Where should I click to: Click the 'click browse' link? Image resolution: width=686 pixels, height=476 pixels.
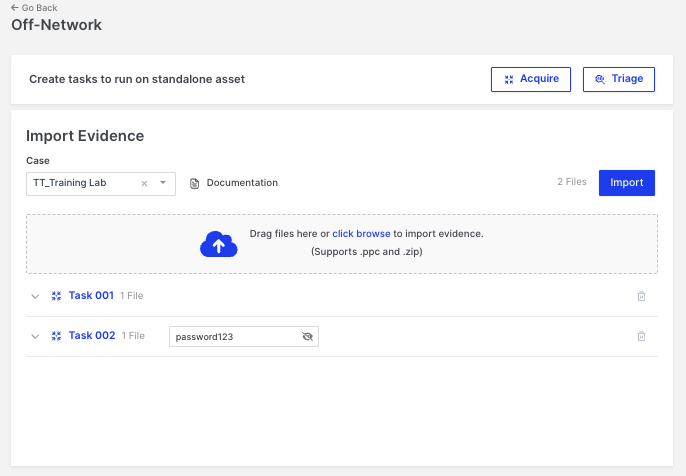coord(361,234)
